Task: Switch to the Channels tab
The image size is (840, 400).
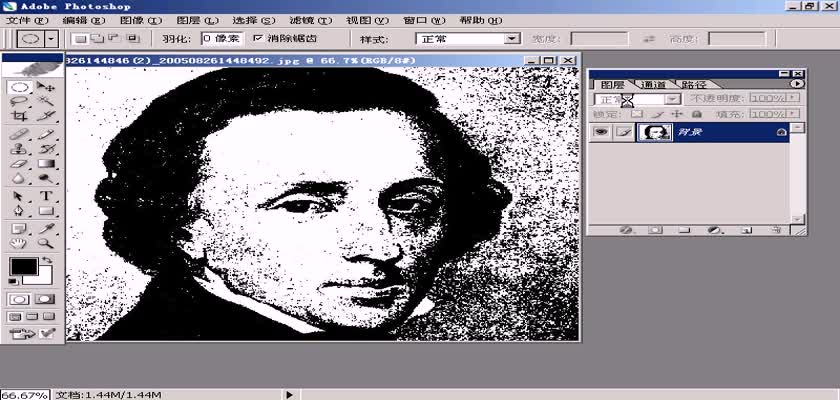Action: click(x=653, y=85)
